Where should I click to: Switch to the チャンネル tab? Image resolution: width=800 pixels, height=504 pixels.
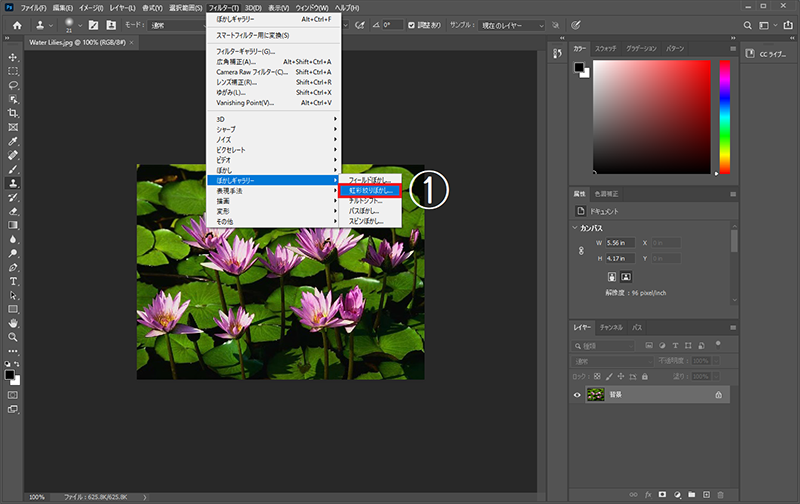click(611, 327)
